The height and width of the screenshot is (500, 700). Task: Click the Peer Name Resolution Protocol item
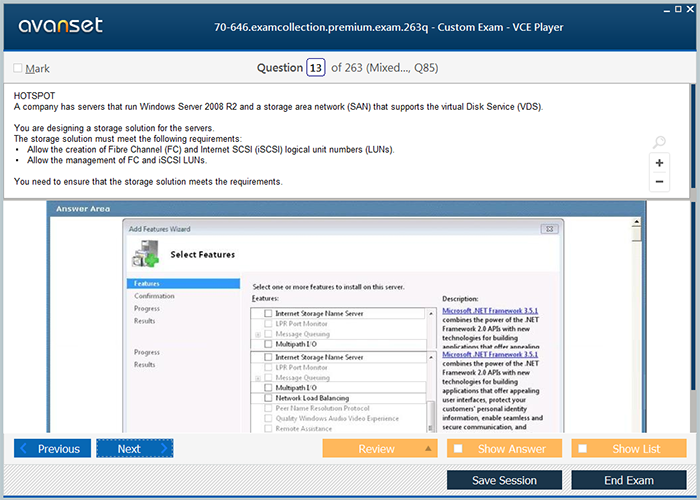pos(322,408)
